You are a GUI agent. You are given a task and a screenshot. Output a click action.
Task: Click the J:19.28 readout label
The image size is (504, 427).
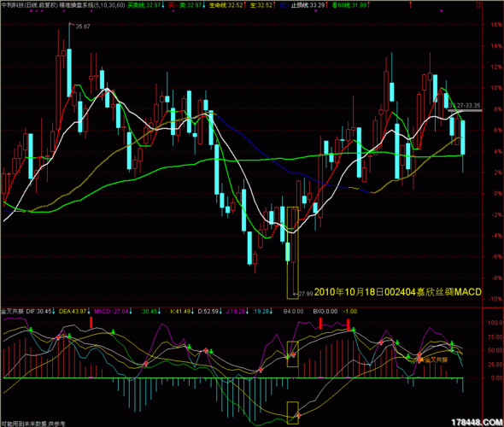coord(236,312)
